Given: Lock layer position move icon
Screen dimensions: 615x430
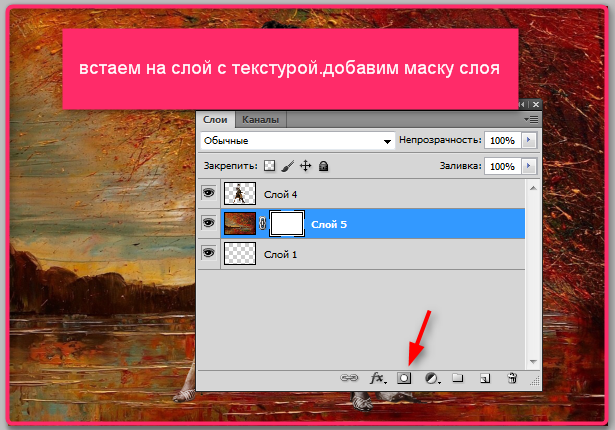Looking at the screenshot, I should coord(306,166).
